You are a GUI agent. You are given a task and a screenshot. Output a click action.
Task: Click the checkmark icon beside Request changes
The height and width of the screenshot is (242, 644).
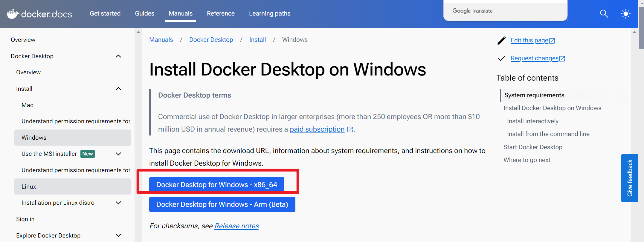(x=501, y=58)
